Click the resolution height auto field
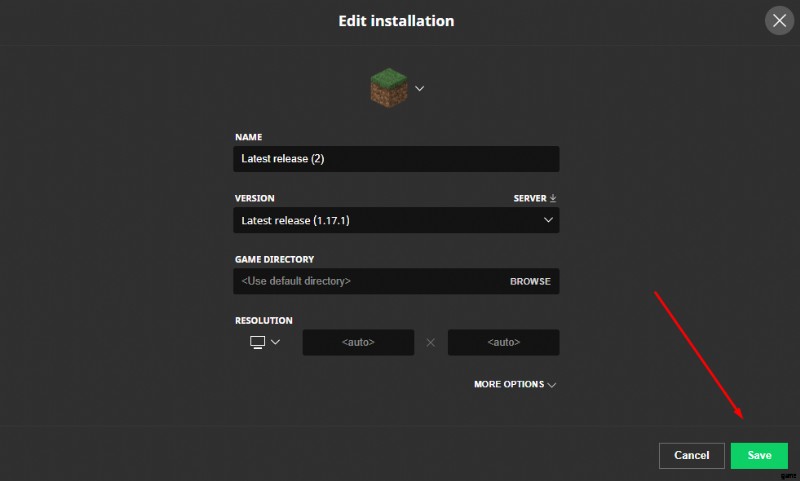 click(503, 343)
